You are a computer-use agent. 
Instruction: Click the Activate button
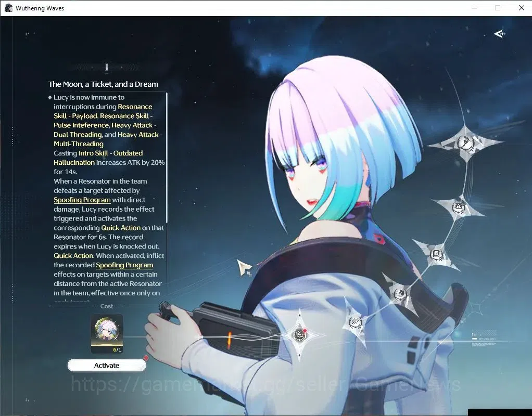[x=107, y=365]
